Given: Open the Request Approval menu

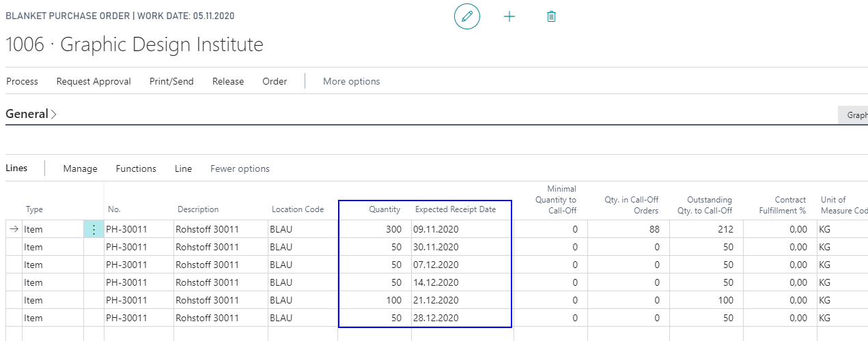Looking at the screenshot, I should (x=94, y=81).
